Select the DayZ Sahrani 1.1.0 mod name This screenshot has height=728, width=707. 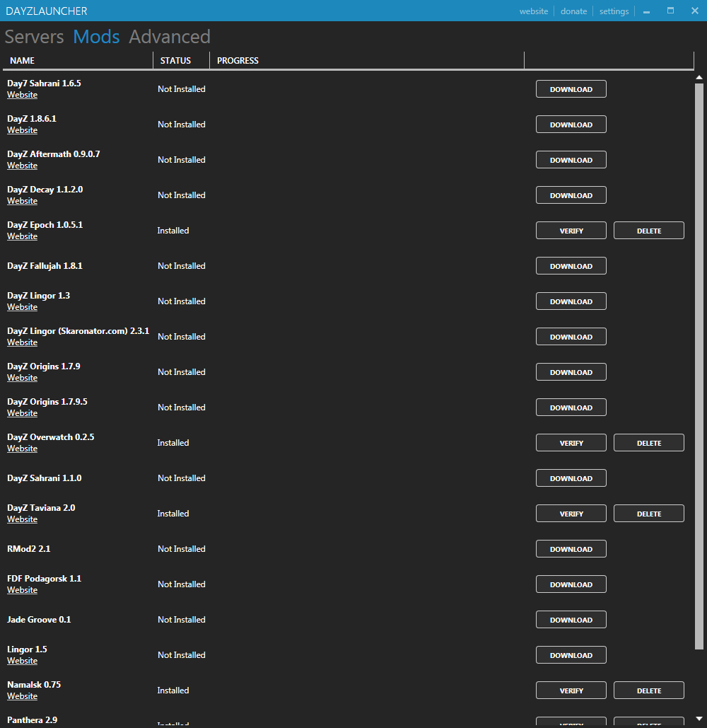click(45, 478)
